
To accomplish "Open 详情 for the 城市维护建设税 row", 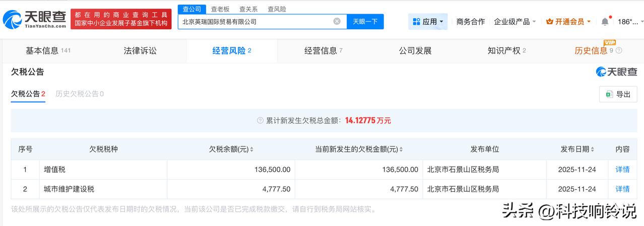I will (x=622, y=189).
